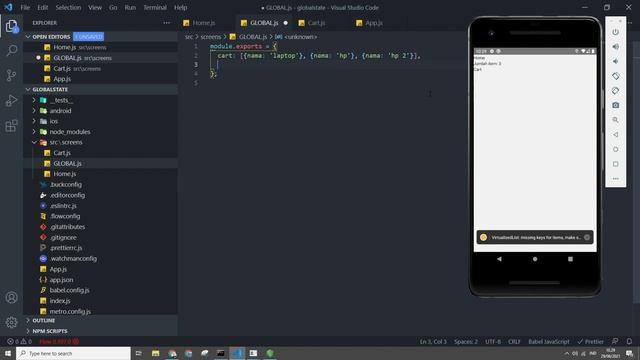
Task: Click the emulator volume up button
Action: click(x=616, y=47)
